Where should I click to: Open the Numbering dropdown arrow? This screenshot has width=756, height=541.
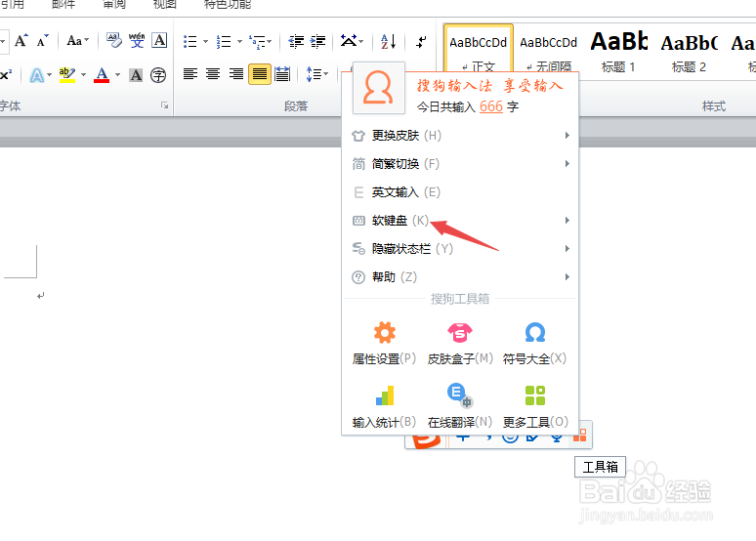[x=239, y=42]
